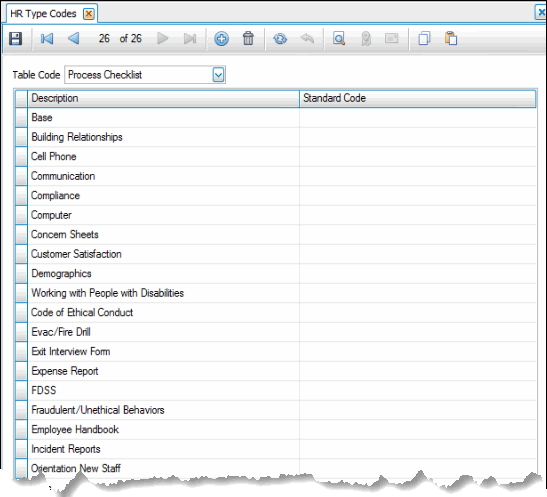Click the record number field showing 26

click(x=104, y=38)
